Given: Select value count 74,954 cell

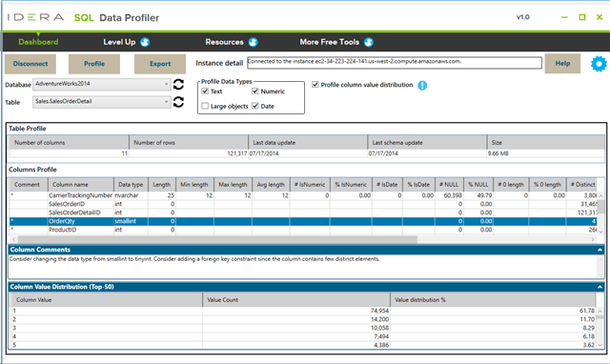Looking at the screenshot, I should click(296, 311).
